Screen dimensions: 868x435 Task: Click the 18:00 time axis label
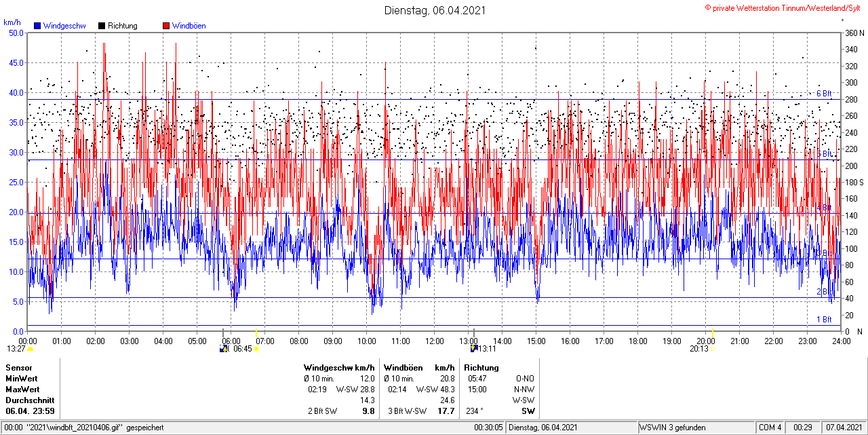coord(638,341)
